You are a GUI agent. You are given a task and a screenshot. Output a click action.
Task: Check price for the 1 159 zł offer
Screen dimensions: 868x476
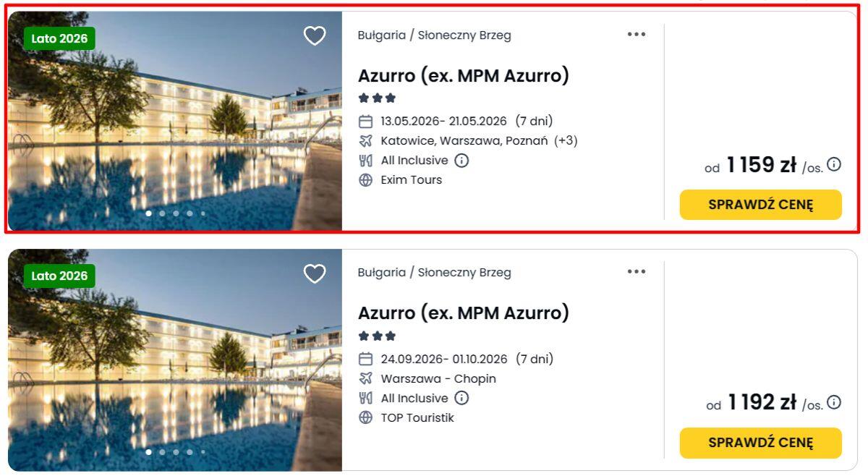pos(760,205)
